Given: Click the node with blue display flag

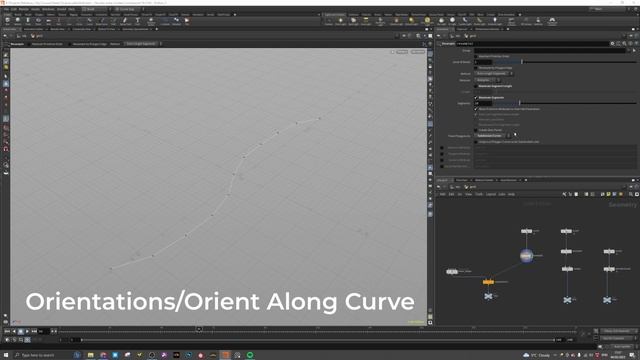Looking at the screenshot, I should (527, 256).
